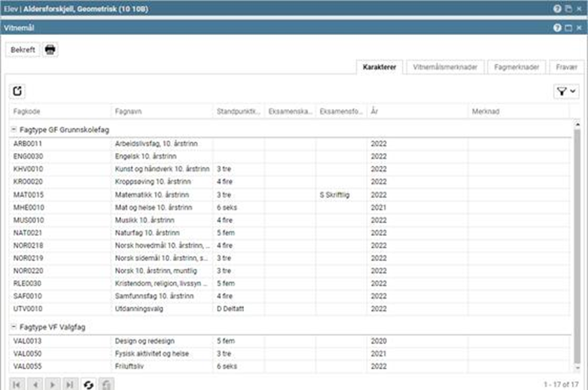This screenshot has height=390, width=588.
Task: Go to the last page of results
Action: pos(69,385)
